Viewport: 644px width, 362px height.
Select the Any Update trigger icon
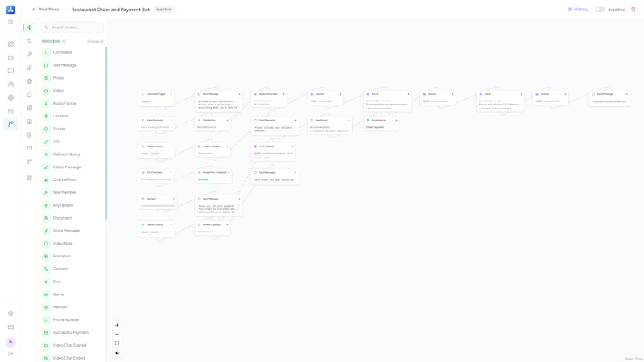[x=46, y=205]
